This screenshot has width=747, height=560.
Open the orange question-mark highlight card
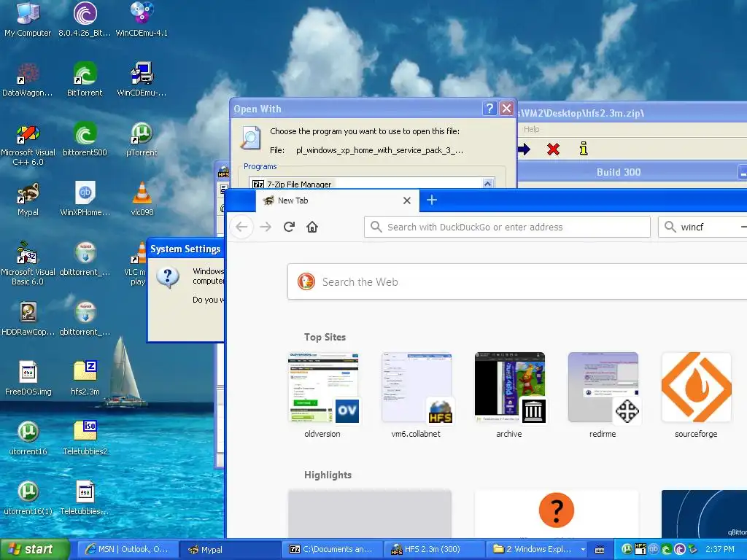(557, 513)
